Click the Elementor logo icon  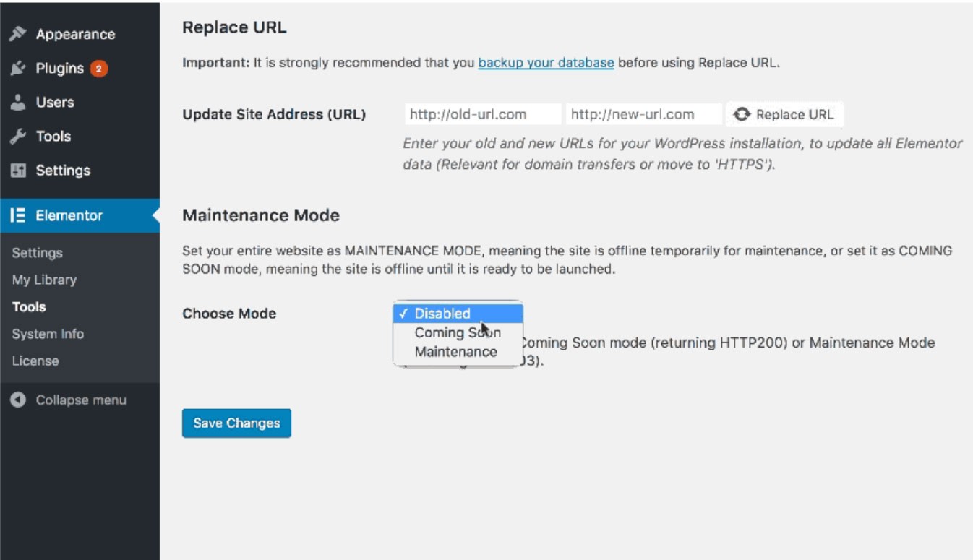[x=19, y=215]
